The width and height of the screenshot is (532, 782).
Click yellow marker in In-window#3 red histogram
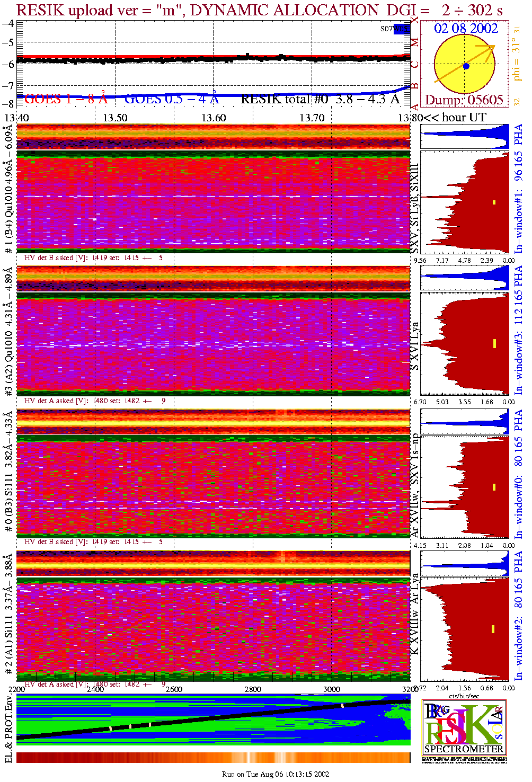point(494,343)
